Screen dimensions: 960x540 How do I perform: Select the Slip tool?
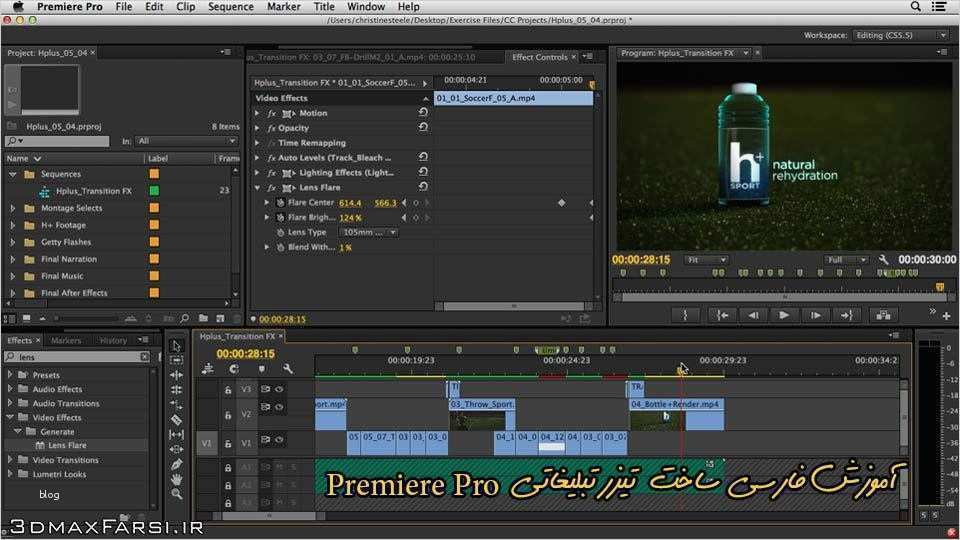pyautogui.click(x=176, y=434)
